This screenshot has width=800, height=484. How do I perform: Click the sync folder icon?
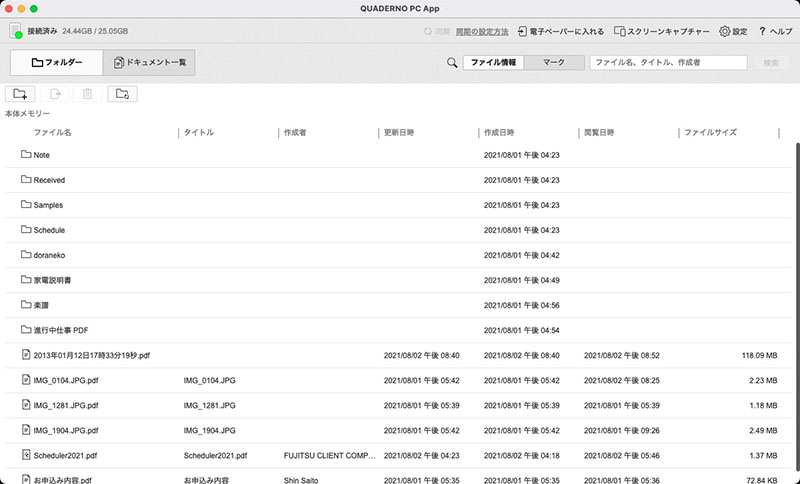[122, 94]
